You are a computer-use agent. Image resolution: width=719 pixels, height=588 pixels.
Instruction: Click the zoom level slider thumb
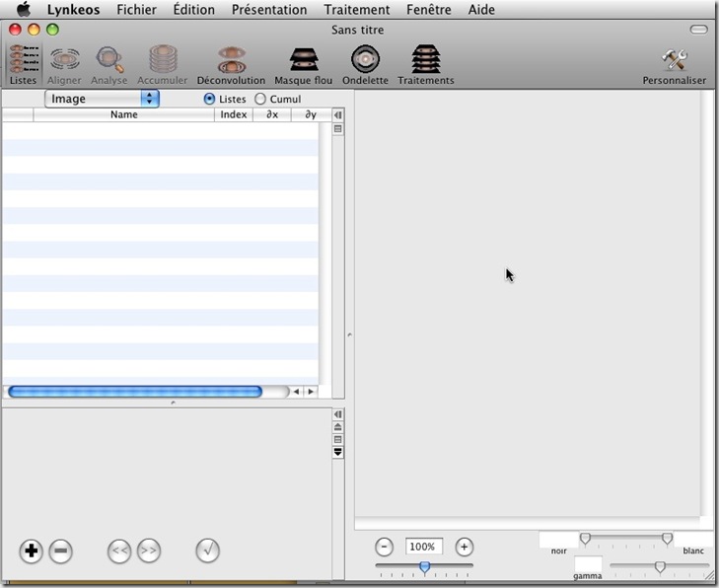click(x=425, y=567)
